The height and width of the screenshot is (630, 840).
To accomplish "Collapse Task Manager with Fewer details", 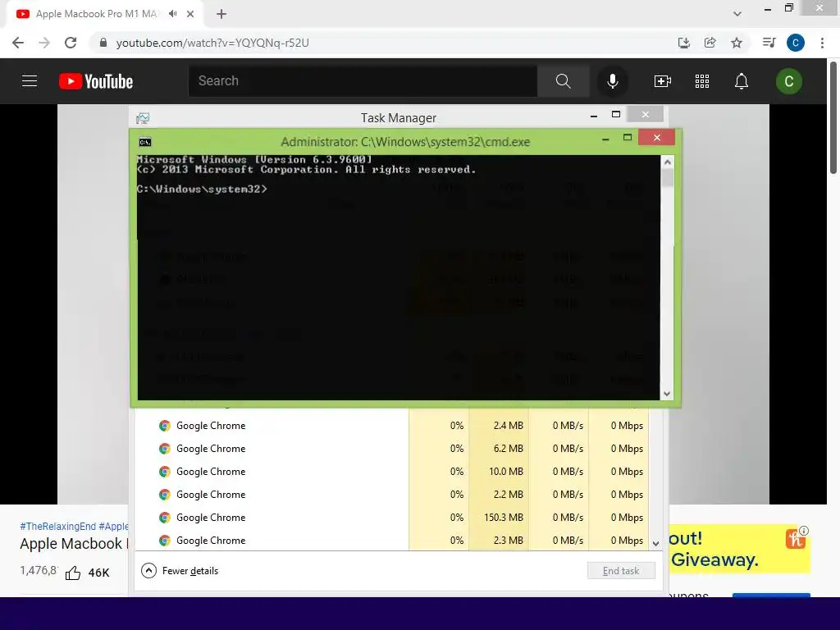I will 180,571.
